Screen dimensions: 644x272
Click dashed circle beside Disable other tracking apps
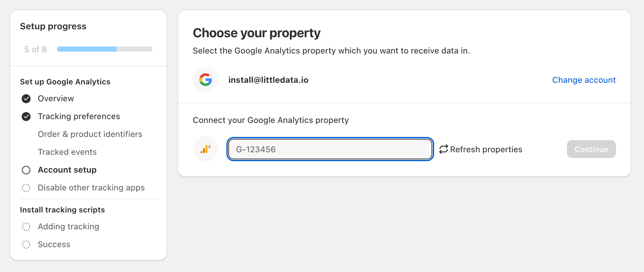tap(26, 188)
